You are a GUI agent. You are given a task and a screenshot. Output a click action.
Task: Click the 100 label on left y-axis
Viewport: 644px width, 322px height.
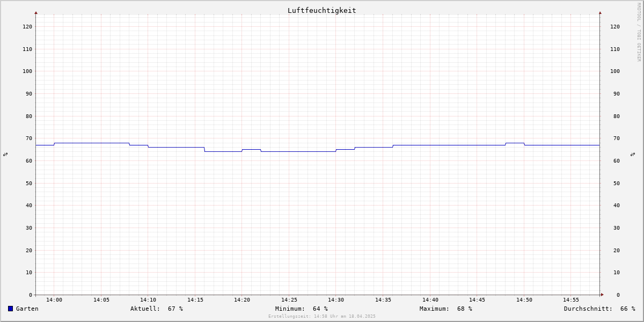tap(27, 71)
